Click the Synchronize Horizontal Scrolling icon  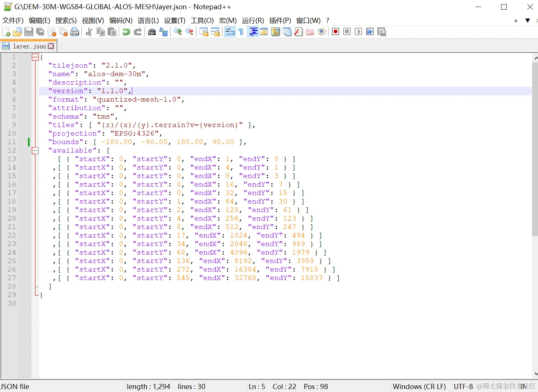pyautogui.click(x=215, y=32)
